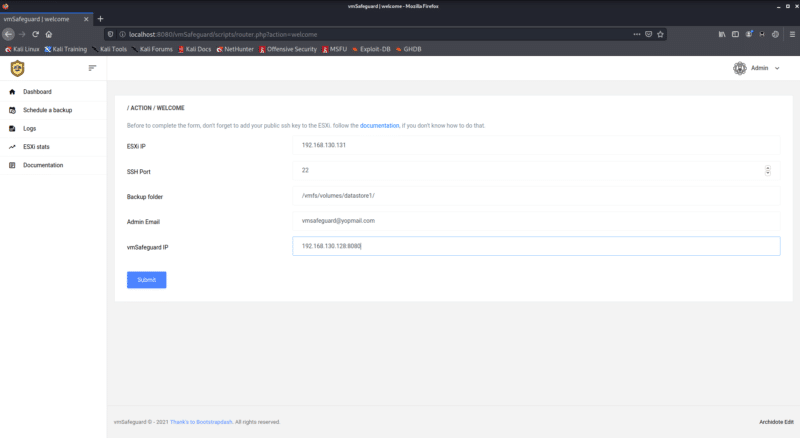Adjust SSH Port with spinner arrows
The height and width of the screenshot is (438, 800).
tap(768, 171)
